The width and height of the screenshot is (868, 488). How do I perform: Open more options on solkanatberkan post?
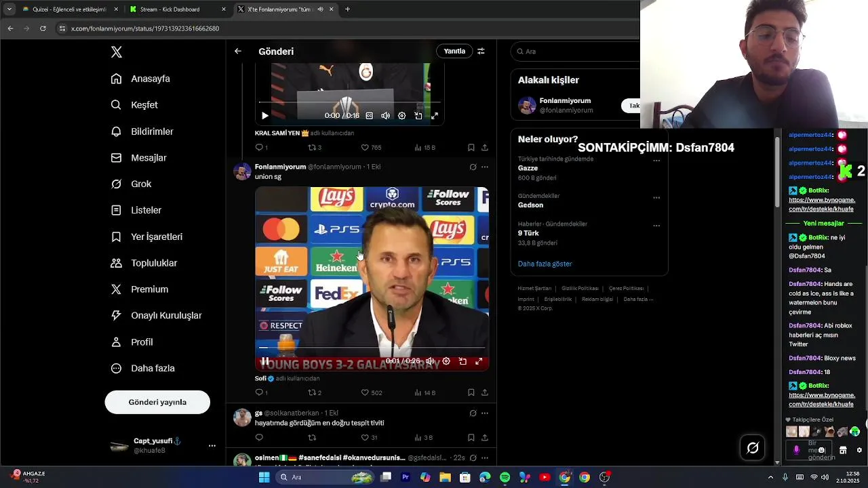point(484,413)
